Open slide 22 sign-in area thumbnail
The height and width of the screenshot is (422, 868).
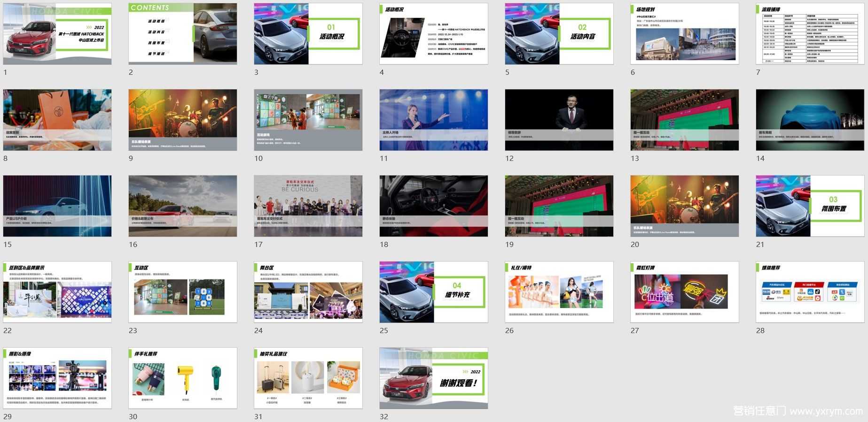coord(57,292)
